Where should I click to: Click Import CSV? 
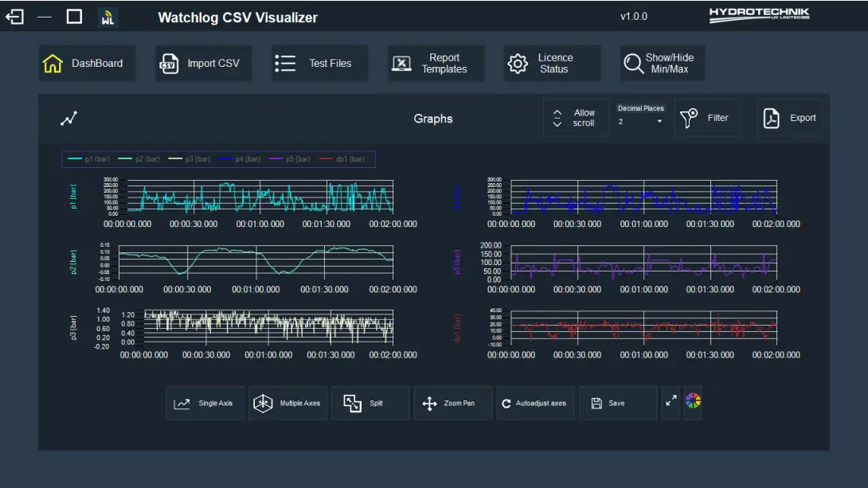click(203, 63)
